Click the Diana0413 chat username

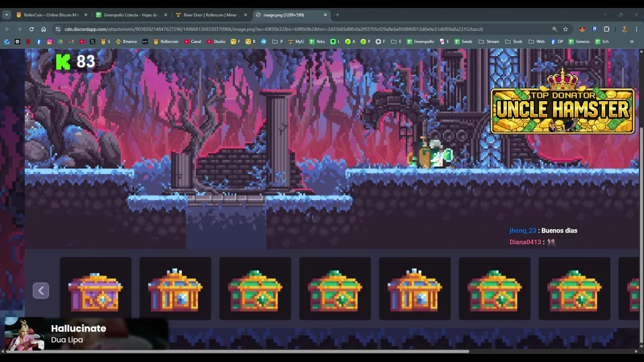coord(525,242)
